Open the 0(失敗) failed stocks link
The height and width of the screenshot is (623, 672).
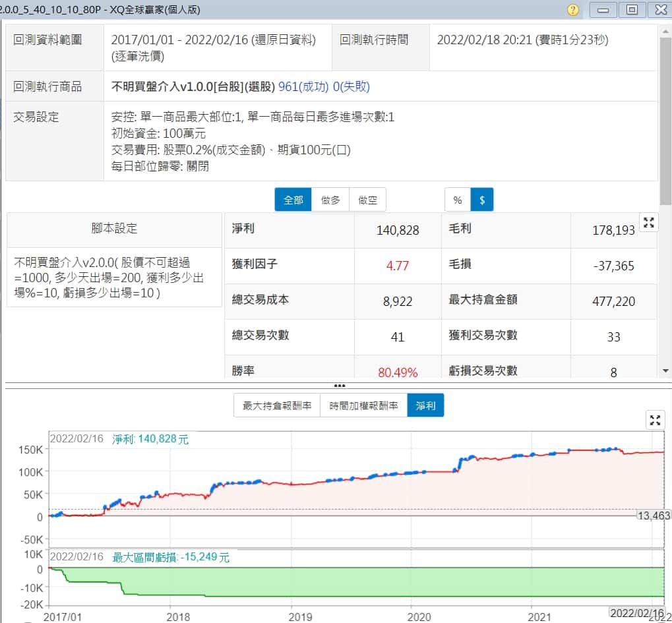pyautogui.click(x=351, y=86)
